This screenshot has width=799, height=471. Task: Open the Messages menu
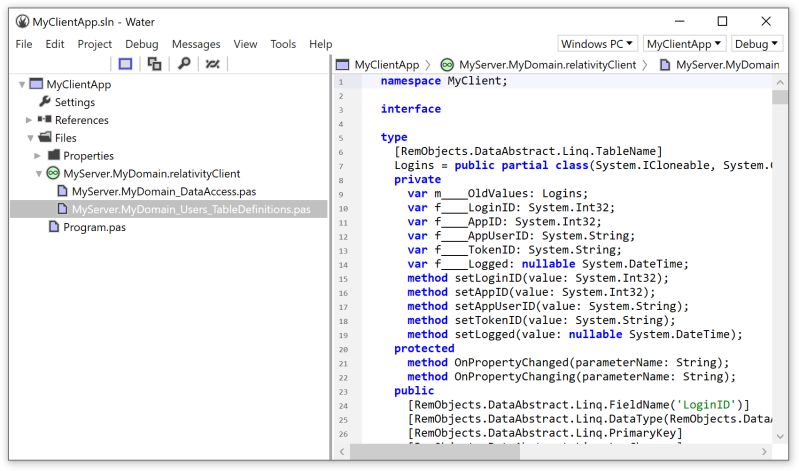point(196,44)
